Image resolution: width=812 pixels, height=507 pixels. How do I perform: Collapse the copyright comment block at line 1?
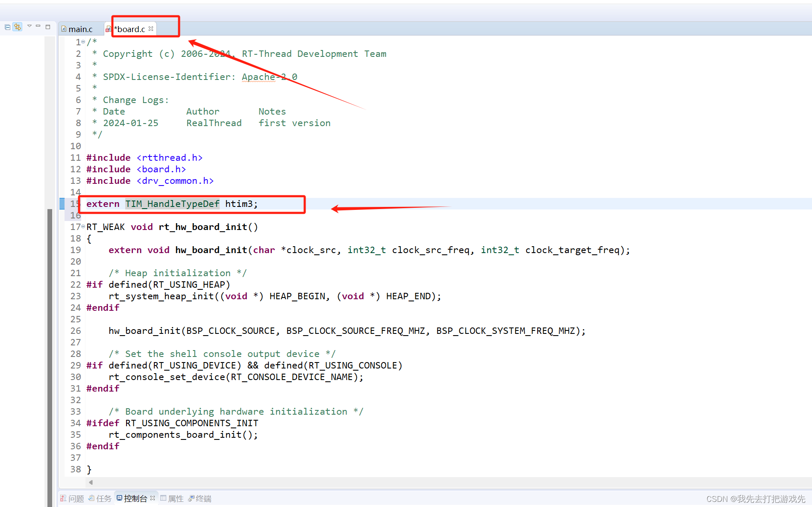(82, 41)
